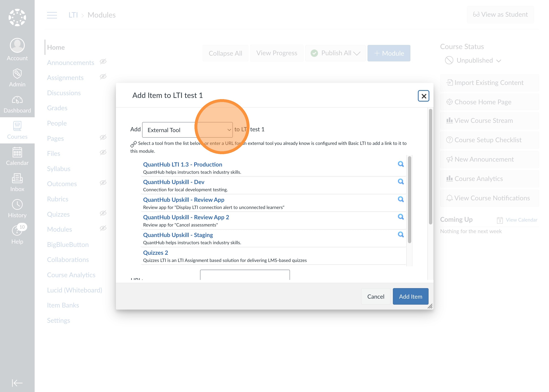Collapse global navigation with bottom arrow icon
Viewport: 549px width, 392px height.
[17, 383]
